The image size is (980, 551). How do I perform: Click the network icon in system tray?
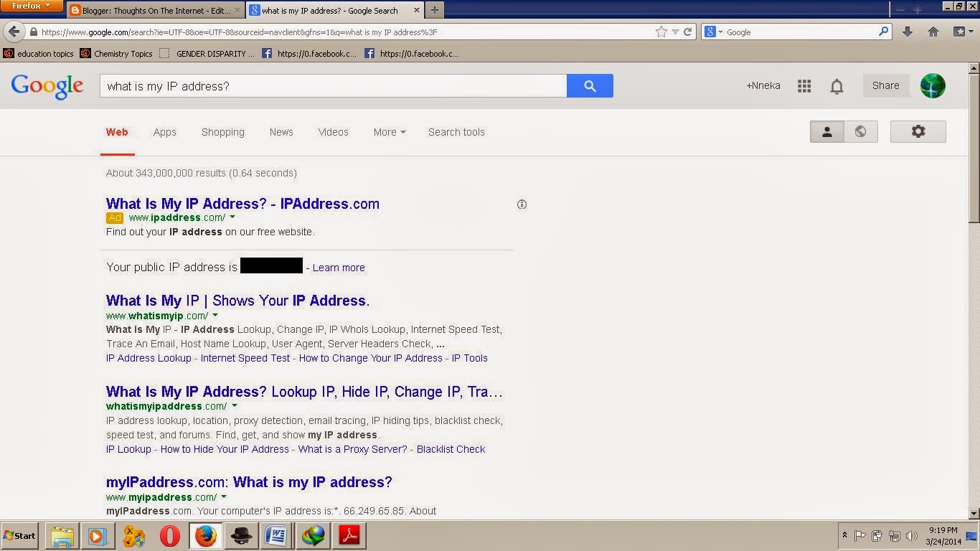(895, 536)
